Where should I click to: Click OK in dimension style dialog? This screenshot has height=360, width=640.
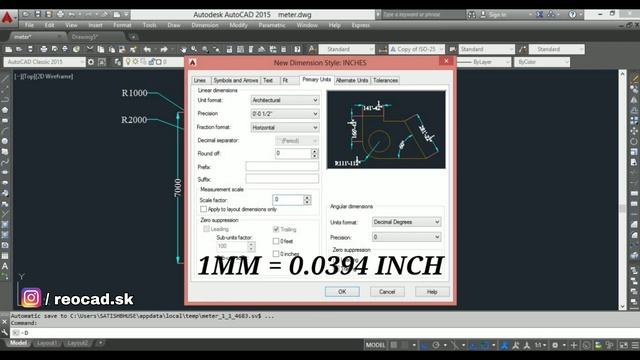[342, 292]
